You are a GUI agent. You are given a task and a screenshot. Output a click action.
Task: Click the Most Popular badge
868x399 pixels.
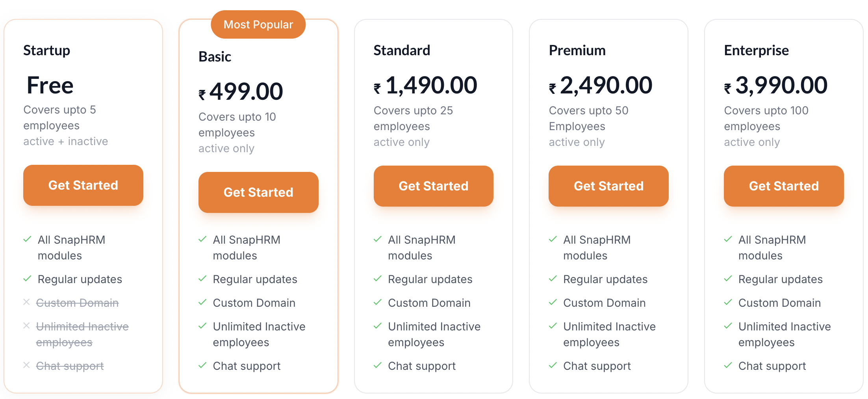pos(258,24)
